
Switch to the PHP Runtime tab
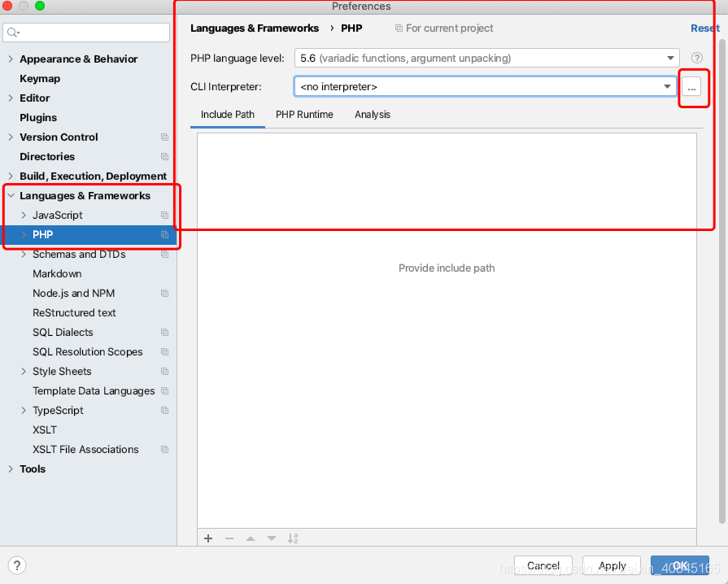pos(304,115)
